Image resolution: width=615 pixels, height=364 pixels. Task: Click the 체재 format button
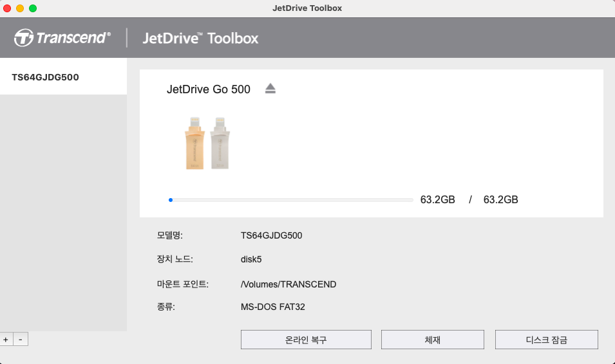pyautogui.click(x=433, y=340)
